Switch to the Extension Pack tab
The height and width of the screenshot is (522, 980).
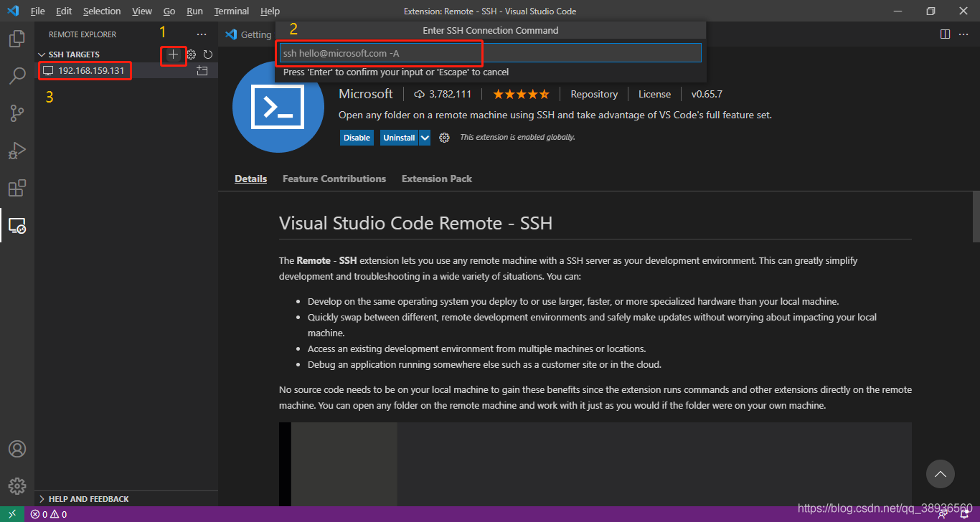click(437, 179)
